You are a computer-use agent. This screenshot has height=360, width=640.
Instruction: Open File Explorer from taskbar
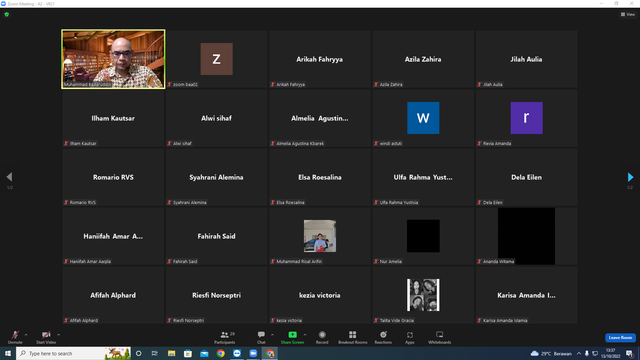pos(171,353)
